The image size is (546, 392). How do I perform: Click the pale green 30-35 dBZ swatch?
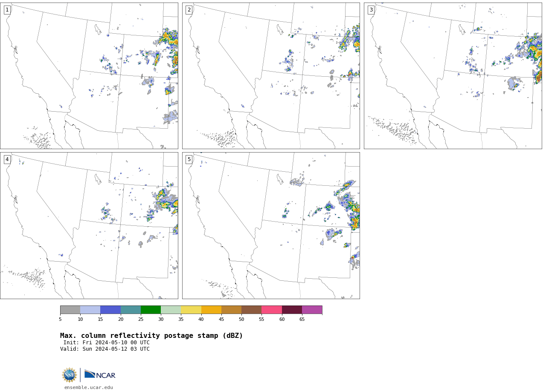coord(171,310)
